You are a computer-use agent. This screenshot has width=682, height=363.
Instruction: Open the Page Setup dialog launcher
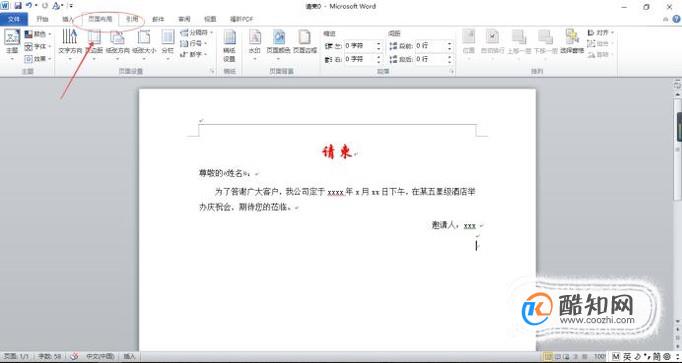(212, 71)
